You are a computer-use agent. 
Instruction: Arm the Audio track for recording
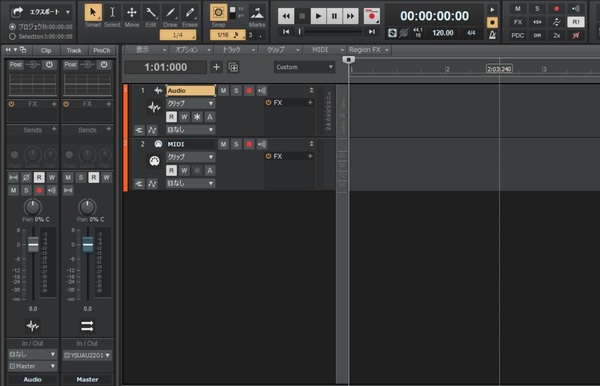(249, 91)
